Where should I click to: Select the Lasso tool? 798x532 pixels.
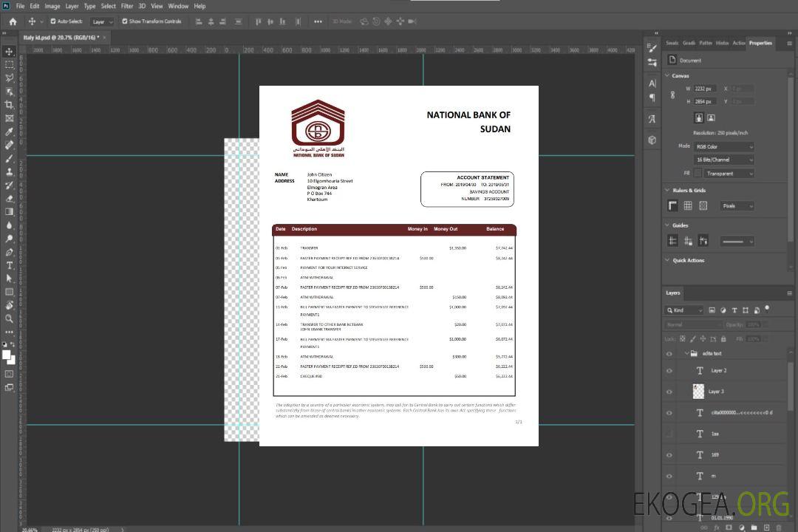pos(9,78)
